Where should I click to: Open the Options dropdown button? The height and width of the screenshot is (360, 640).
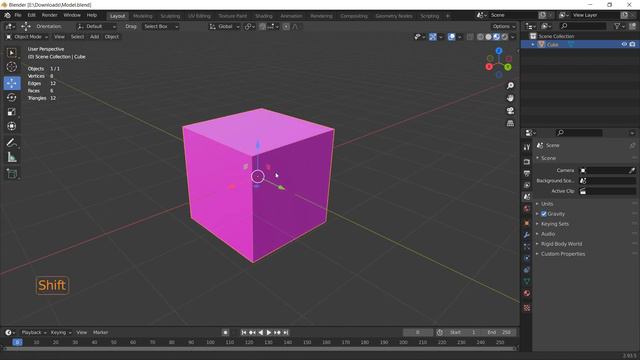click(503, 27)
